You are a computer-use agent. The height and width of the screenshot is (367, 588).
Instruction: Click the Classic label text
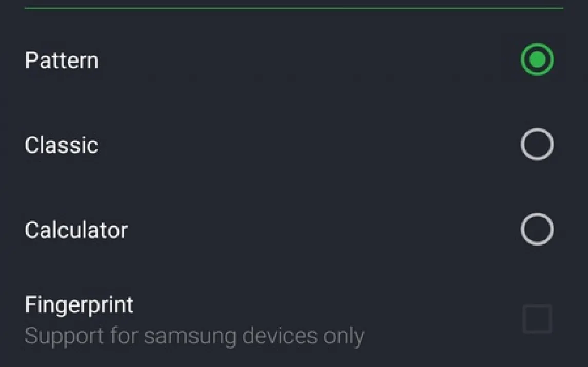point(62,145)
